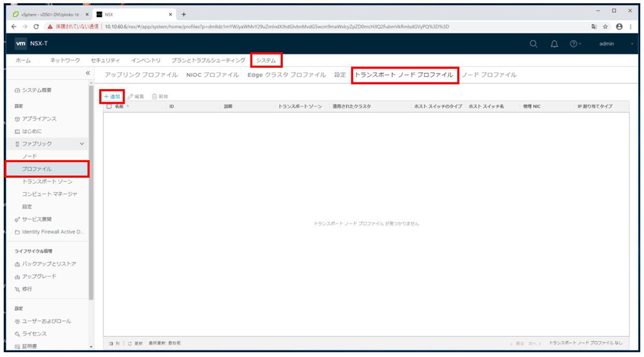Open トランスポート ゾーン in the sidebar

pos(47,181)
